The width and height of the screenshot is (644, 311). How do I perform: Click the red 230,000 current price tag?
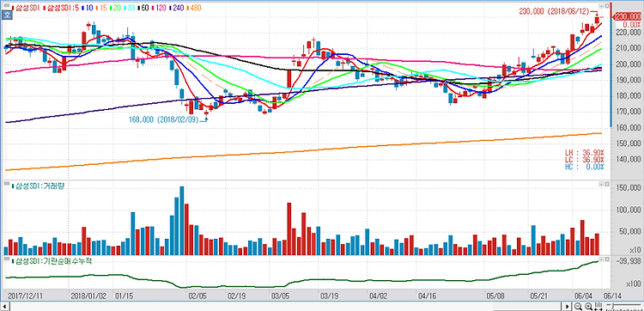coord(627,16)
